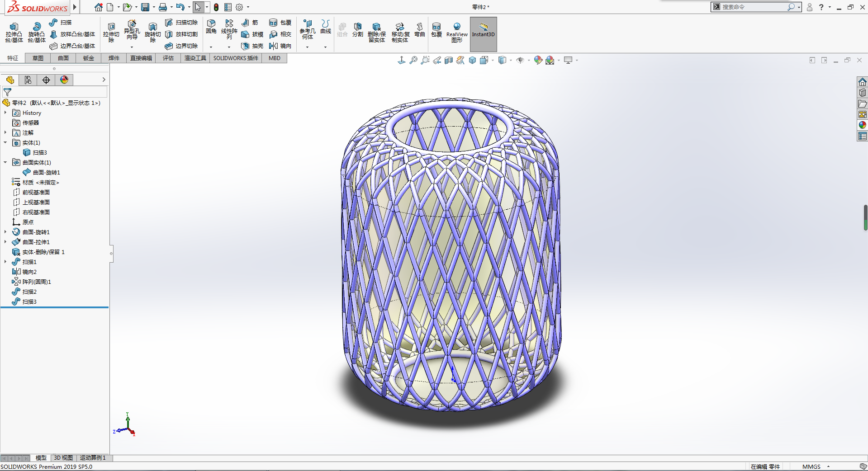The image size is (868, 471).
Task: Select the 圆角 fillet tool
Action: (x=211, y=27)
